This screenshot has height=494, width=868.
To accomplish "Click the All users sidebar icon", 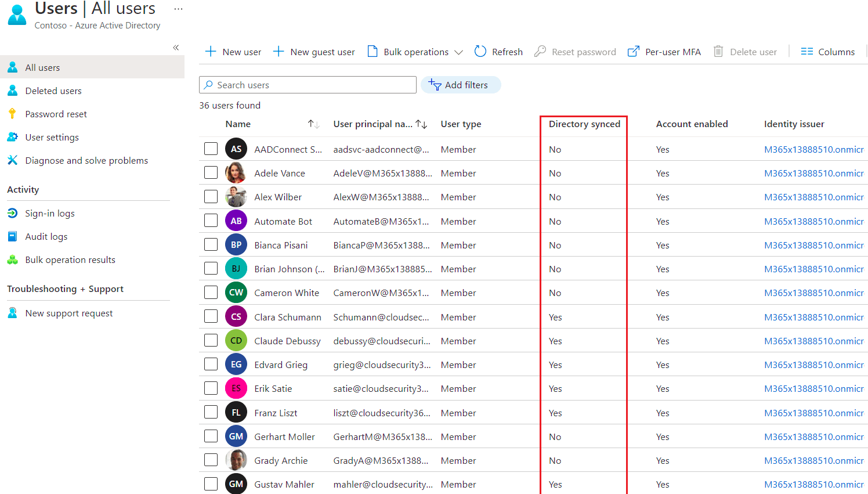I will [x=13, y=67].
